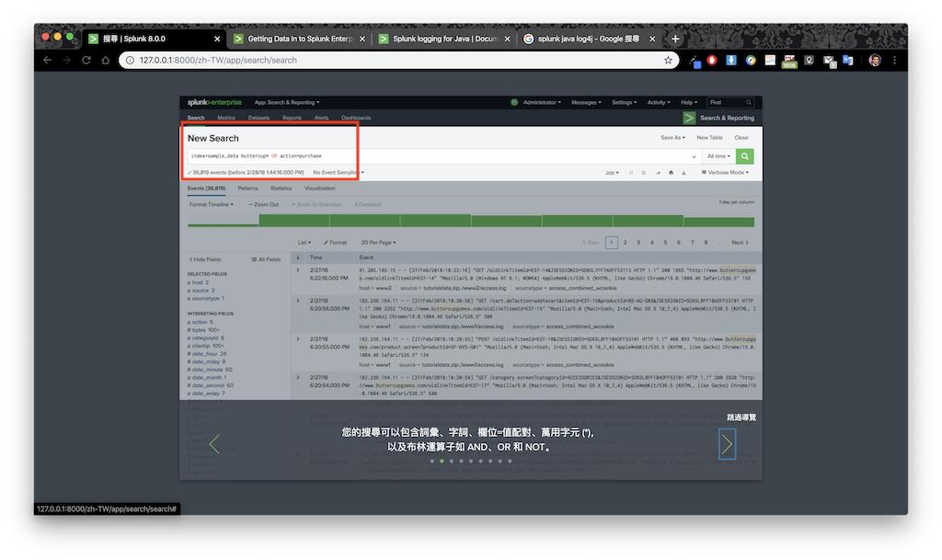Click the export download icon

(684, 173)
